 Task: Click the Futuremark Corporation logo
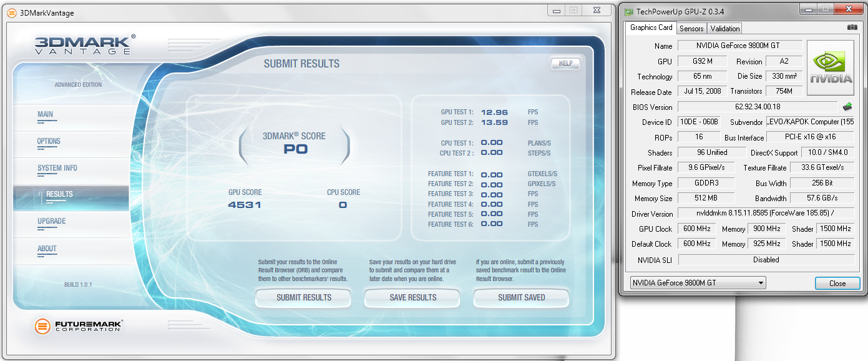click(79, 325)
